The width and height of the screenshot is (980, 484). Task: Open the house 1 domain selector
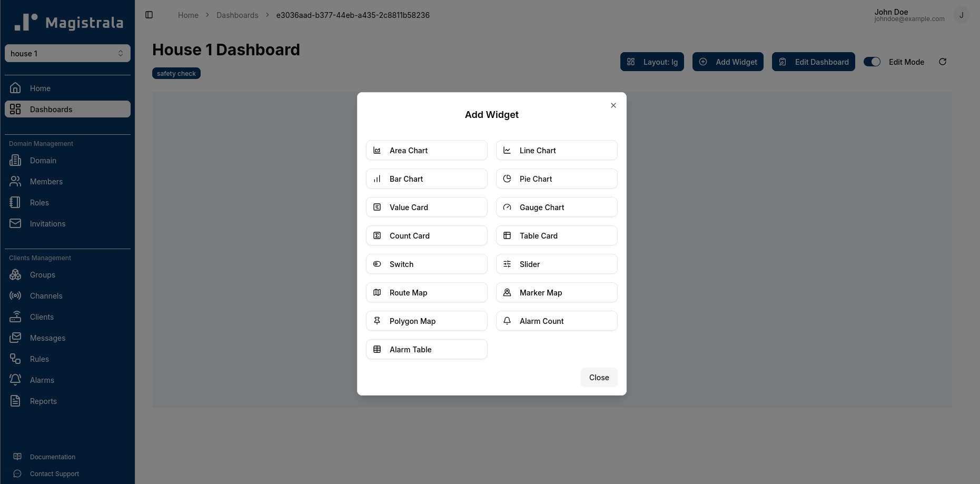click(x=67, y=53)
